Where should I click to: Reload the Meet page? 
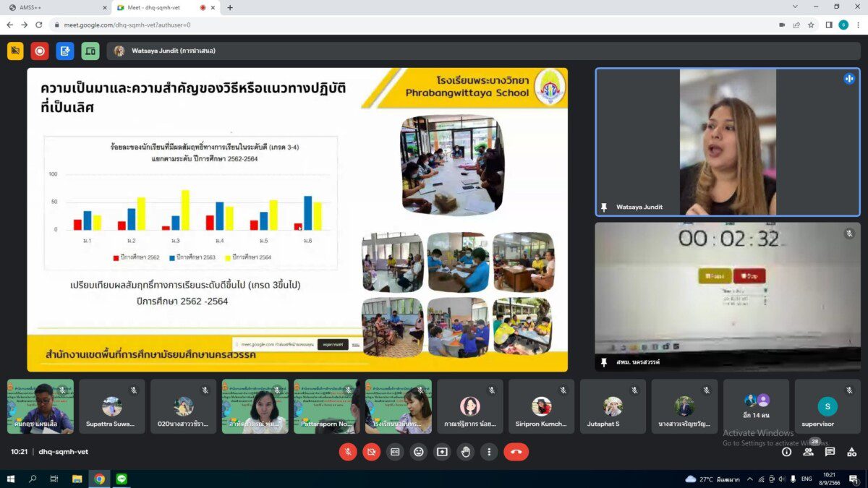point(38,25)
